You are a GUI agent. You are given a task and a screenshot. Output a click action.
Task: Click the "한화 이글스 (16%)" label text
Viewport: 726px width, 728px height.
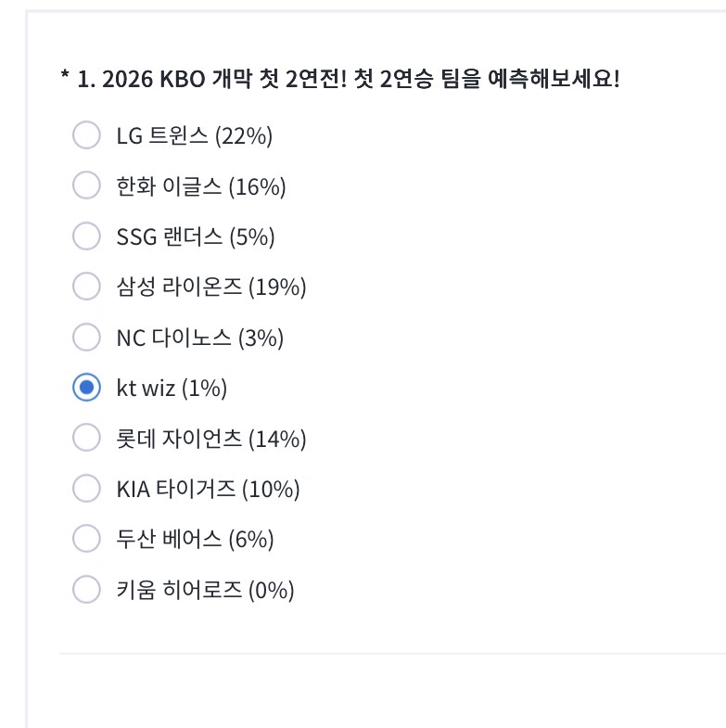click(200, 186)
